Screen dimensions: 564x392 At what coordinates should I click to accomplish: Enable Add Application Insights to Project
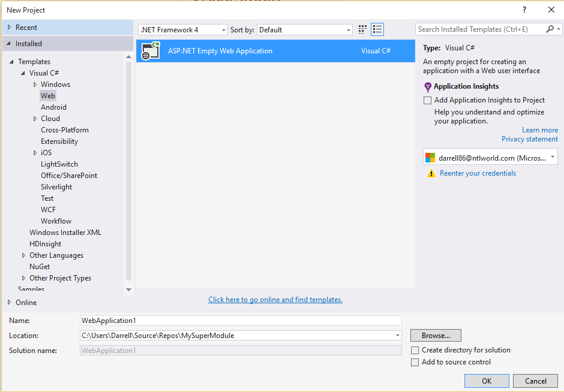click(428, 100)
